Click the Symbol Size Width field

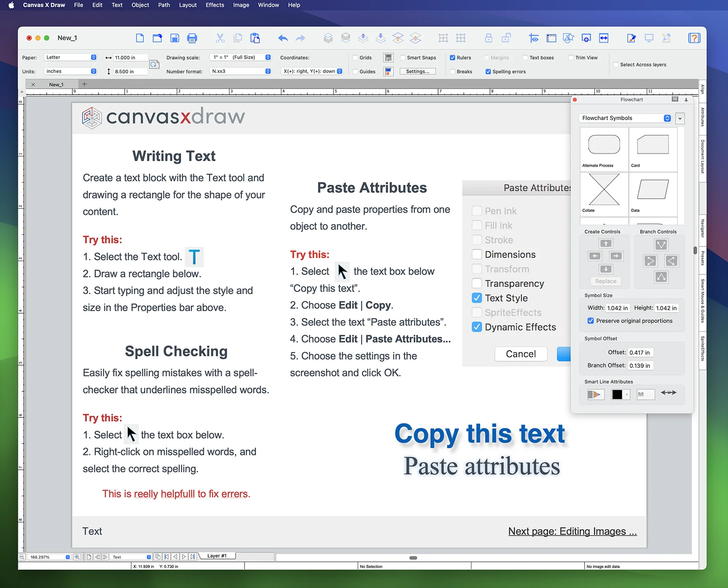(618, 308)
